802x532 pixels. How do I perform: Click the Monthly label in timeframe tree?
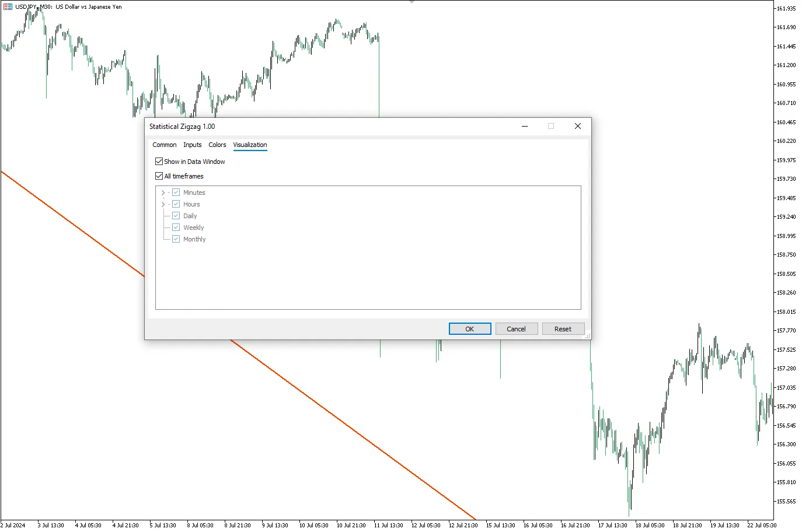point(194,239)
